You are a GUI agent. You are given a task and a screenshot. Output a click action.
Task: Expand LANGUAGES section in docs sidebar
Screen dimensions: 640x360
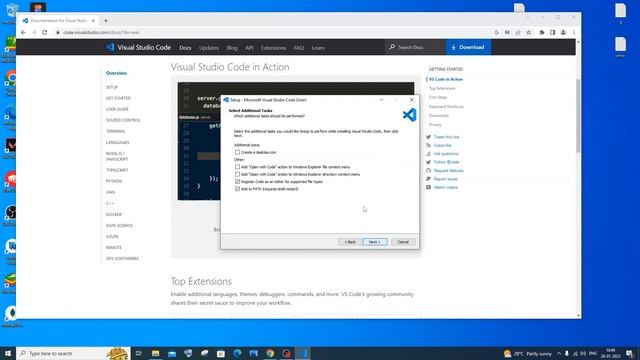118,142
